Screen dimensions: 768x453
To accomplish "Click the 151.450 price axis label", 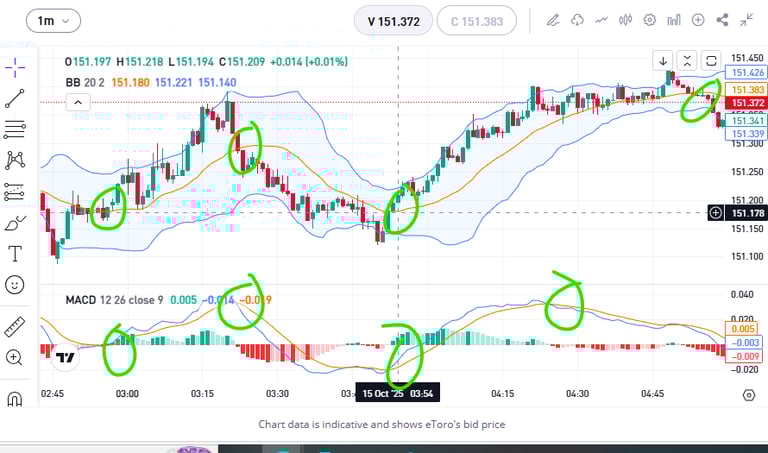I will 747,58.
